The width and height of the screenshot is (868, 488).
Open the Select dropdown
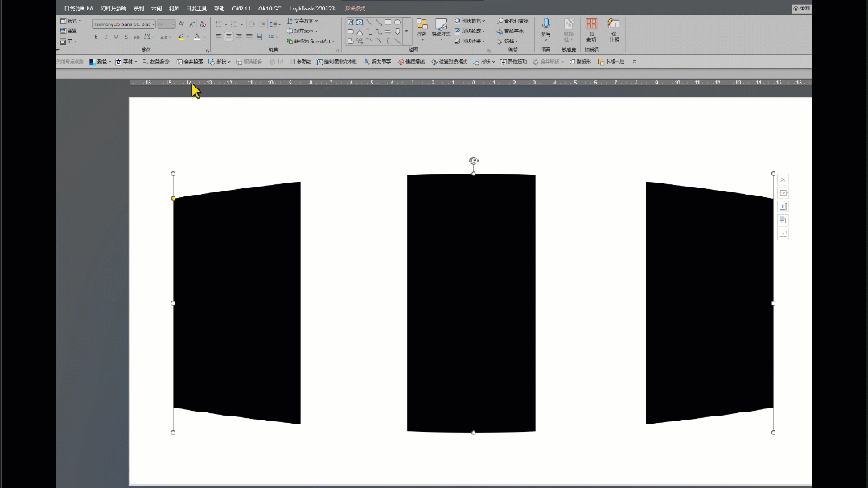click(507, 42)
